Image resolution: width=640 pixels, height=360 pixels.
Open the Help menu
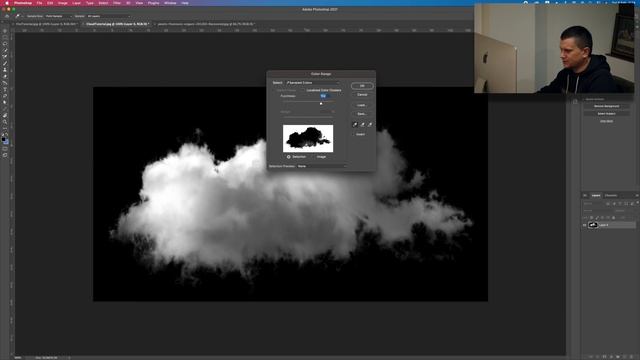(185, 3)
